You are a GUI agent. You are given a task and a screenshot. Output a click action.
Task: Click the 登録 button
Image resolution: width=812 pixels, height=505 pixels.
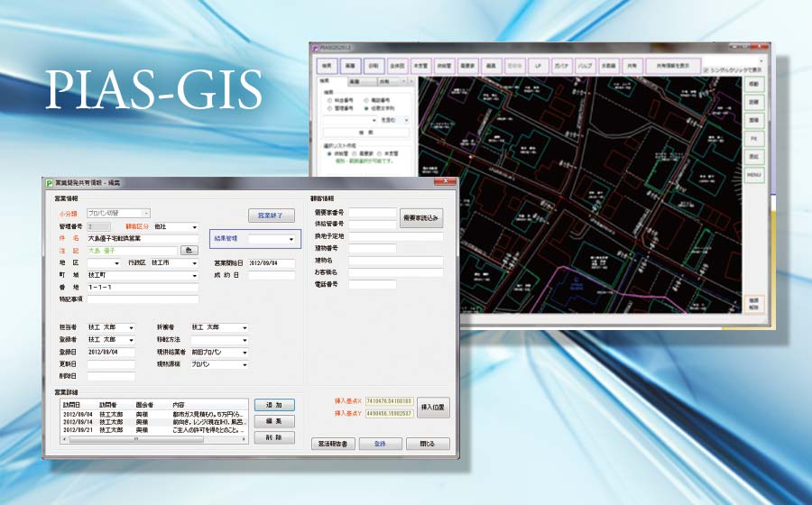tap(380, 444)
